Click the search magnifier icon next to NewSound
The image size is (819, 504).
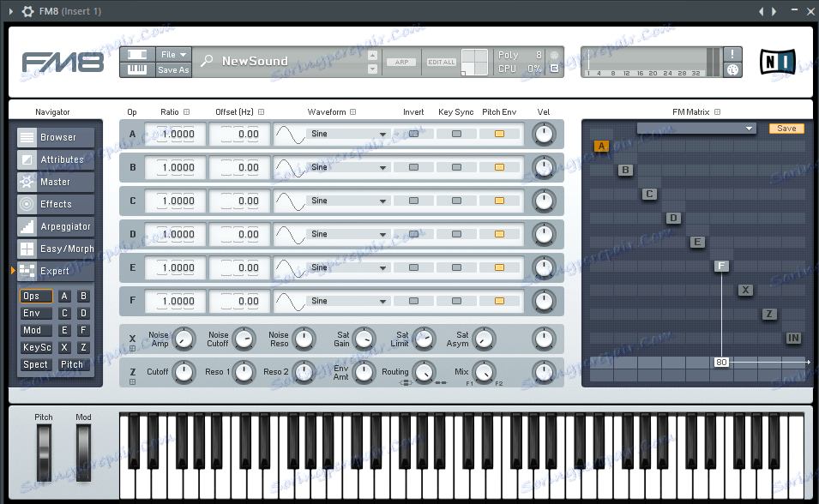207,61
